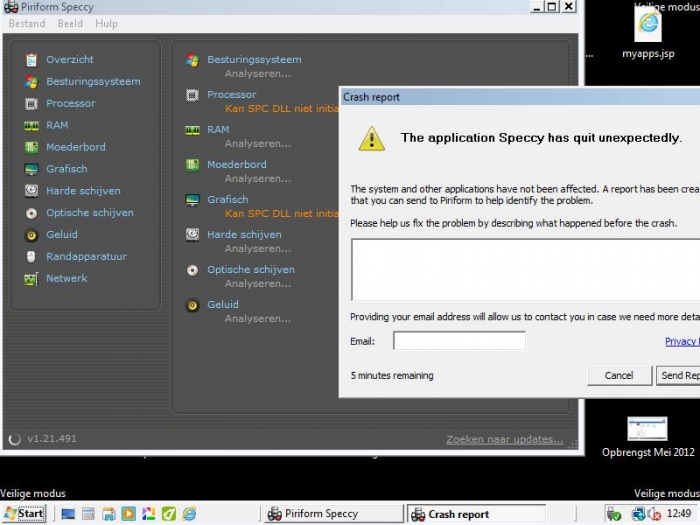Click the Internet Explorer quick launch icon

coord(189,514)
